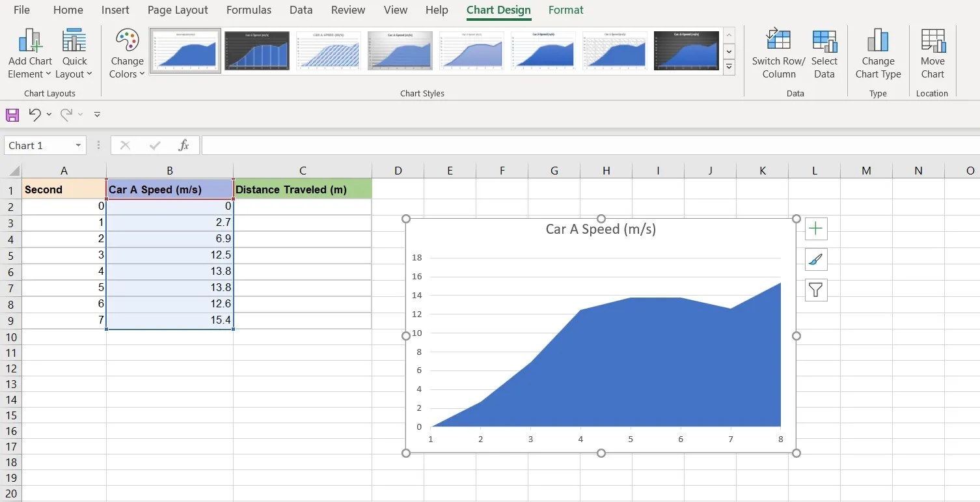Click the Select Data button

(824, 52)
